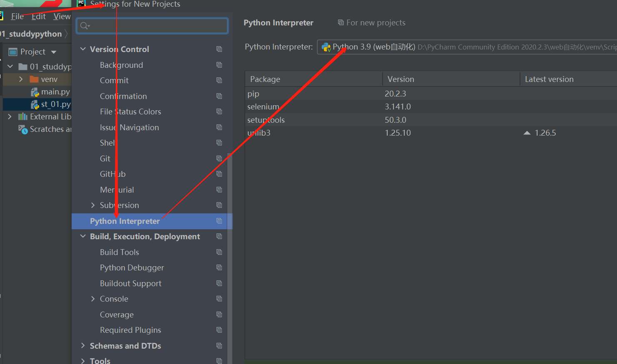Expand the Tools settings section
The height and width of the screenshot is (364, 617).
pos(83,361)
